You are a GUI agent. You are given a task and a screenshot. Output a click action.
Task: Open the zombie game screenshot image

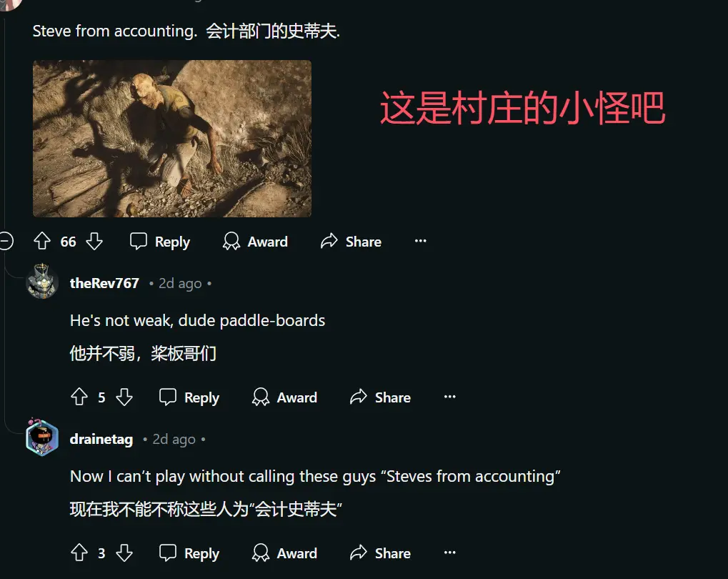[x=172, y=139]
